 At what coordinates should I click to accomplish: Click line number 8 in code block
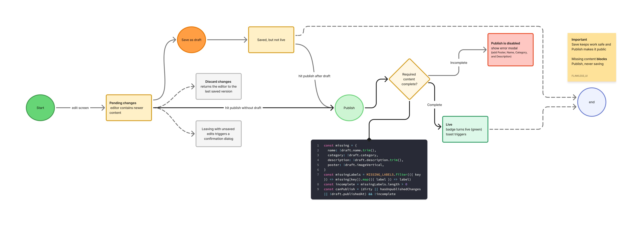318,184
